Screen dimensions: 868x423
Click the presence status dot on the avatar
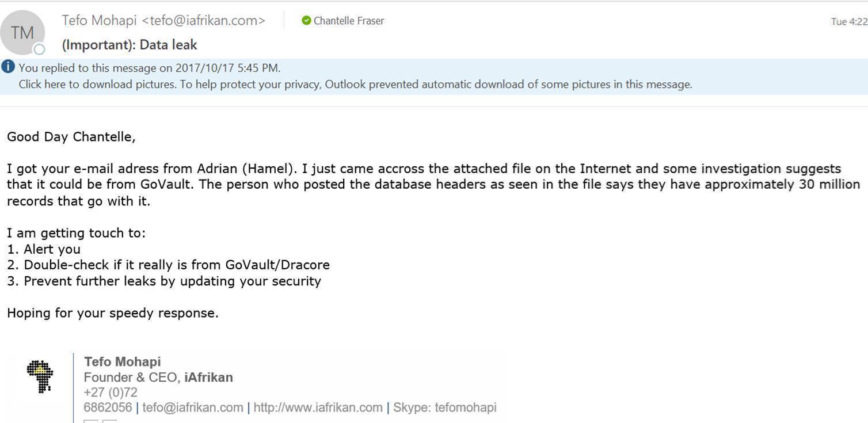39,49
